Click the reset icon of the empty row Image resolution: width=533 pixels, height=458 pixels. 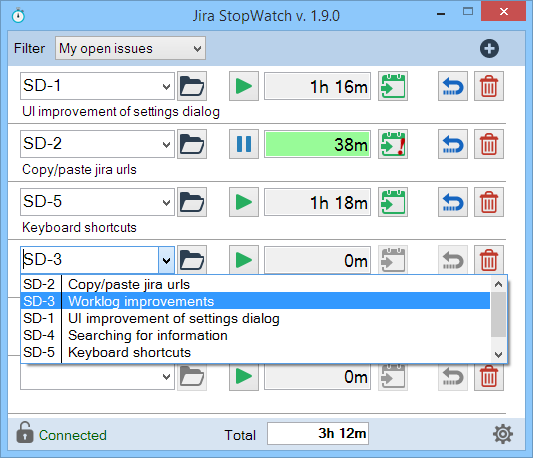tap(453, 377)
